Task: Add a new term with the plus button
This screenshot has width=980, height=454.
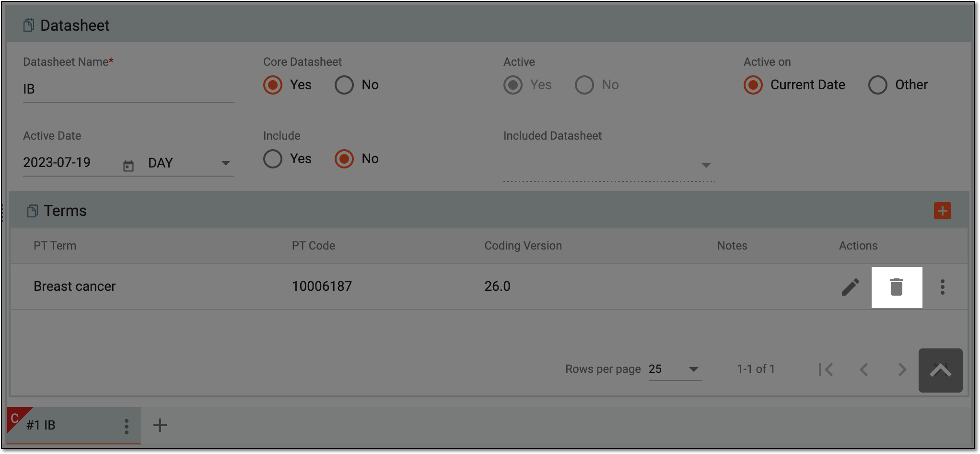Action: tap(942, 211)
